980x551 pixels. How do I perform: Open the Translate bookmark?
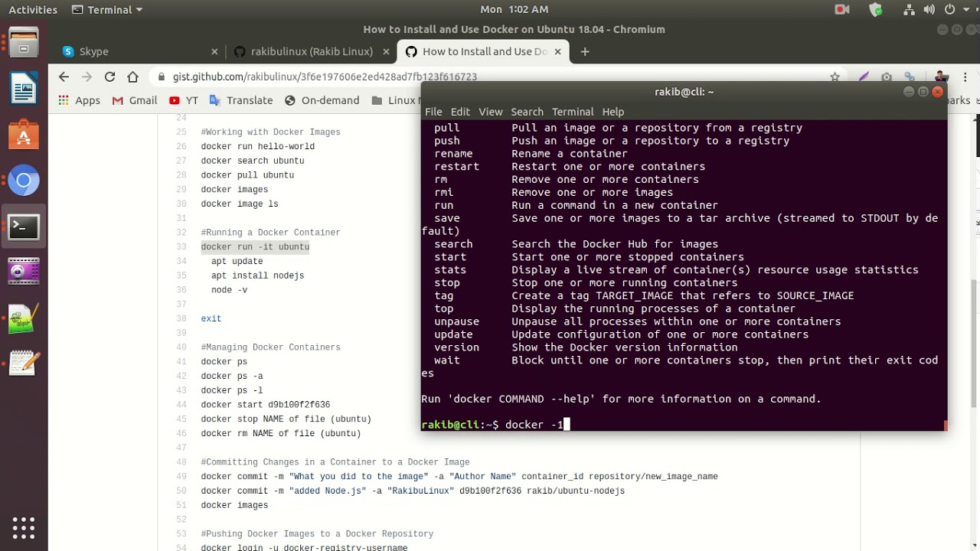click(241, 100)
